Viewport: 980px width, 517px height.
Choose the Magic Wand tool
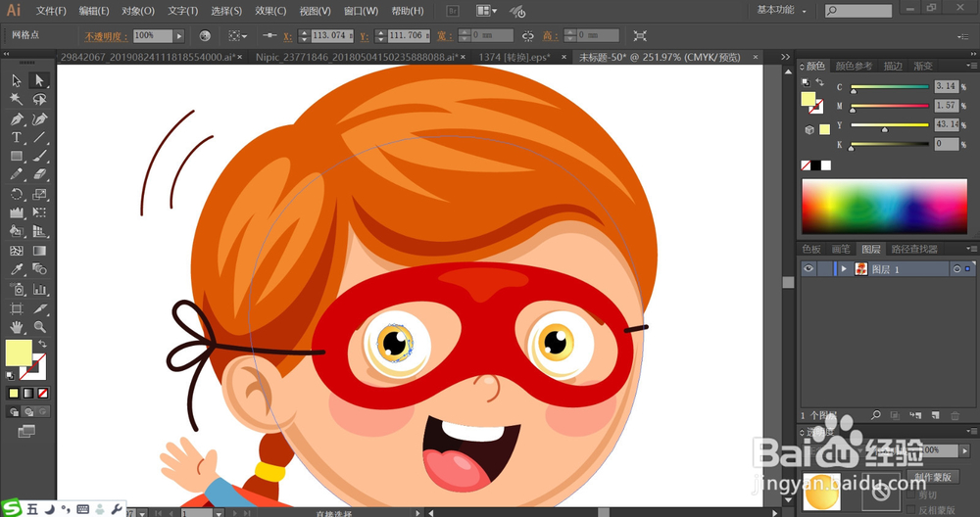tap(17, 99)
